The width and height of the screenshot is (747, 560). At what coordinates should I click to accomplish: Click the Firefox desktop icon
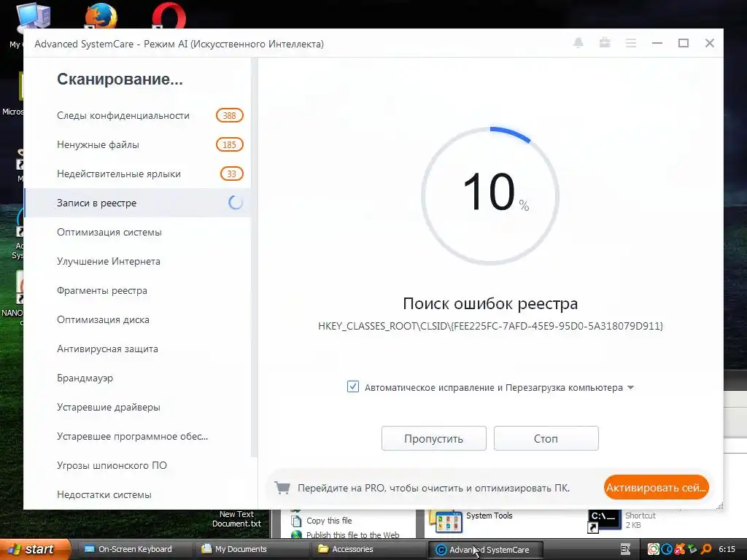click(x=101, y=16)
